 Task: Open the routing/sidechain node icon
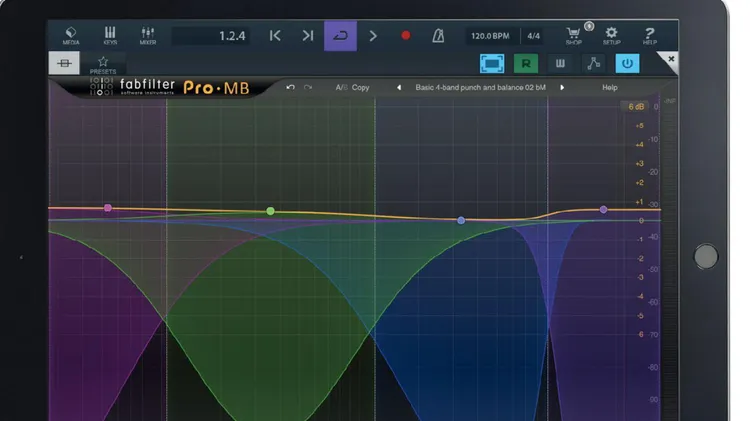click(x=594, y=63)
